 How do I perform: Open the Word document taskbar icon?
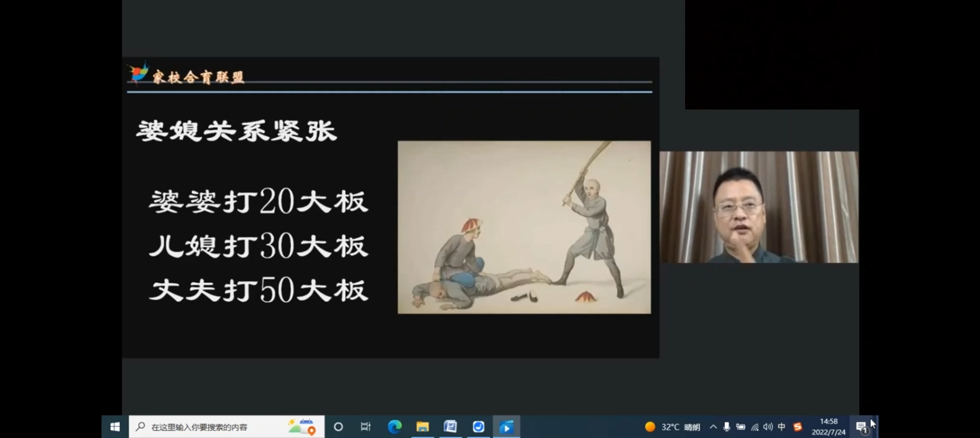click(x=450, y=427)
